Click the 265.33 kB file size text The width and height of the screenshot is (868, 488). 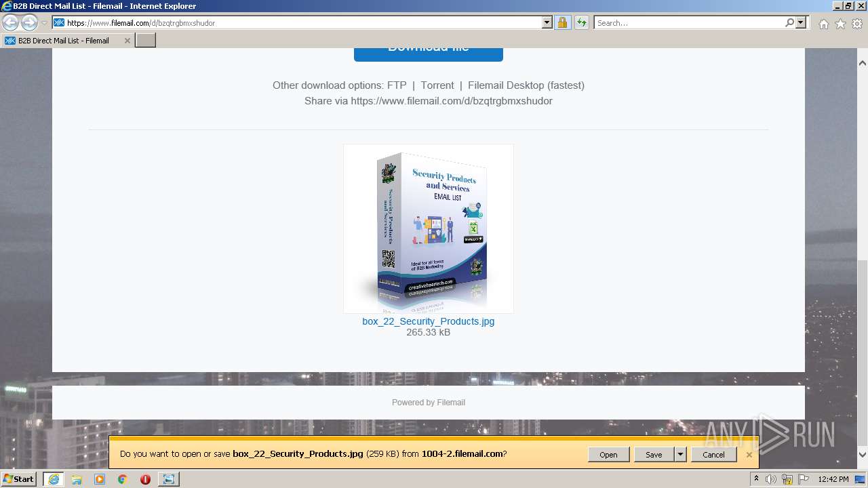tap(429, 333)
